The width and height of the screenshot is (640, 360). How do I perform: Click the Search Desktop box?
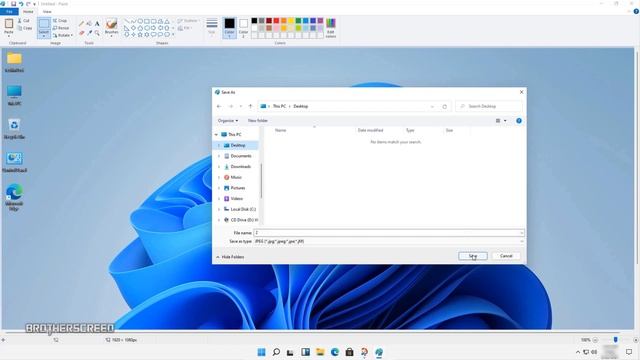(x=489, y=106)
